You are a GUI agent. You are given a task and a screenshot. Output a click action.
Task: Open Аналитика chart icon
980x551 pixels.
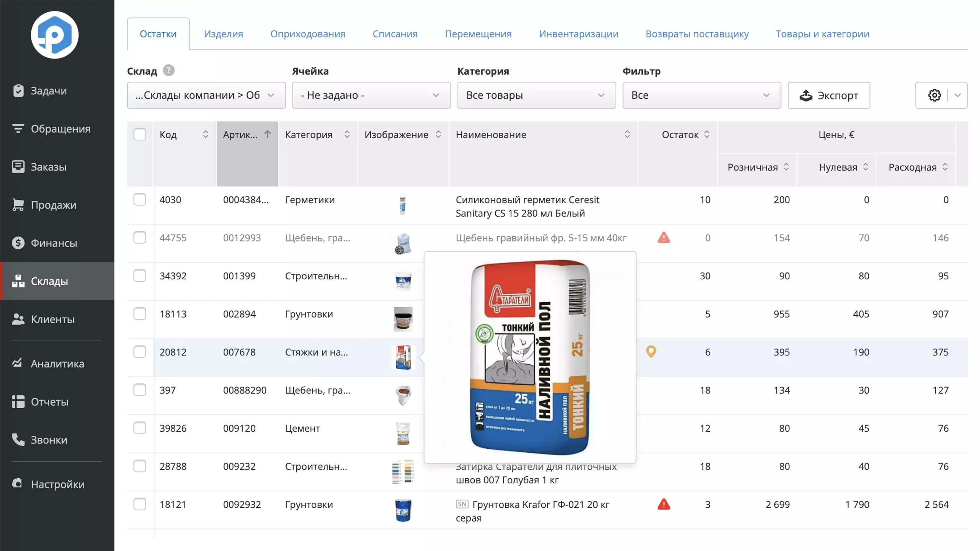pyautogui.click(x=17, y=363)
